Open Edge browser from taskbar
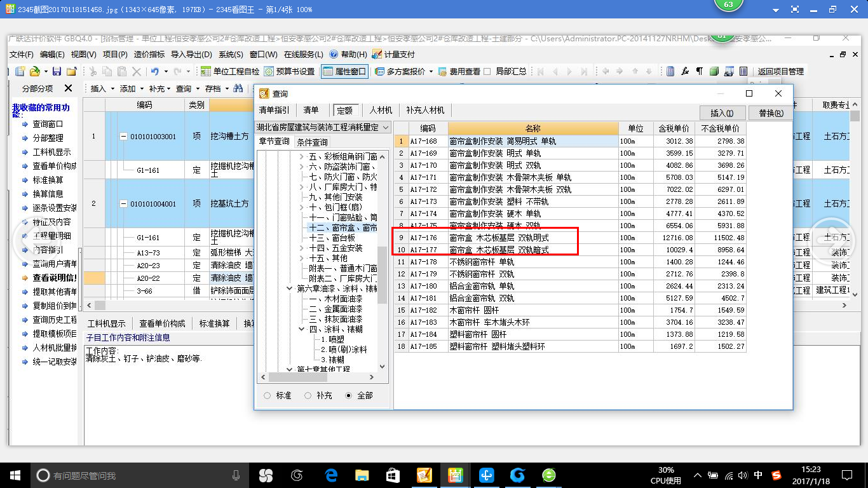Image resolution: width=868 pixels, height=488 pixels. 331,475
